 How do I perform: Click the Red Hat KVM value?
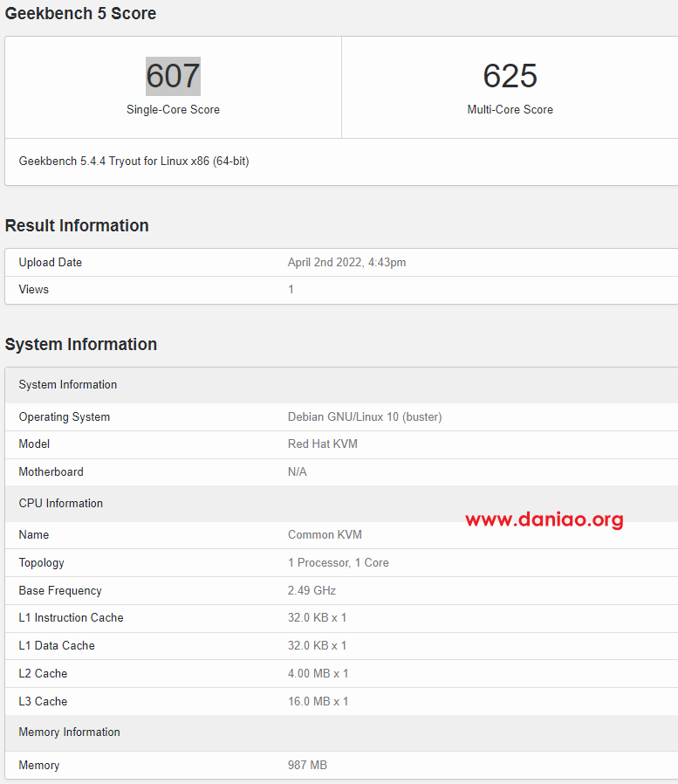click(323, 444)
